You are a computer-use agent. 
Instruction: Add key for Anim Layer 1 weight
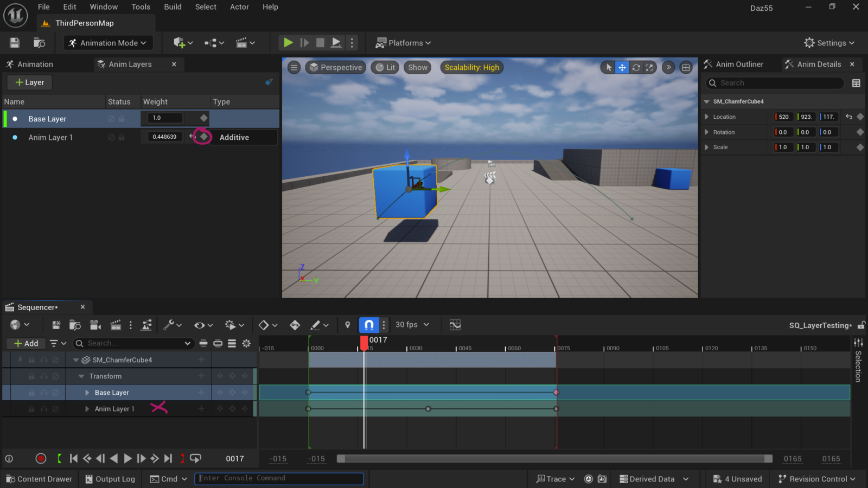click(203, 137)
